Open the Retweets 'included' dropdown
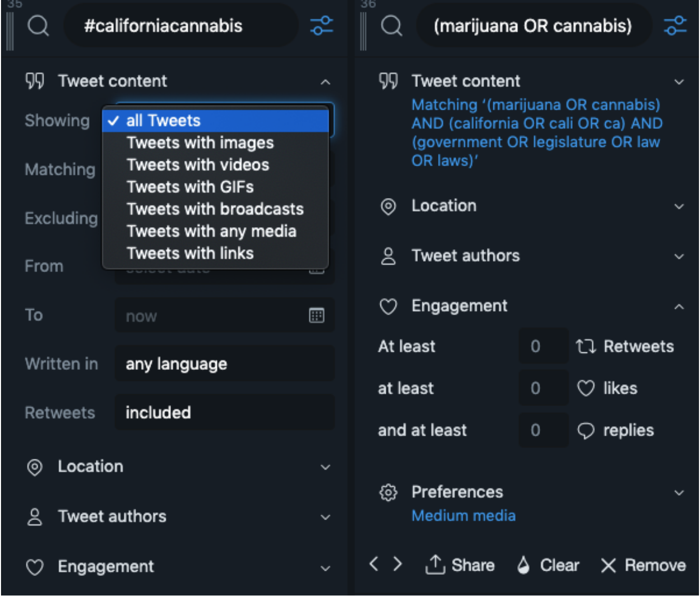The width and height of the screenshot is (700, 596). pos(224,412)
